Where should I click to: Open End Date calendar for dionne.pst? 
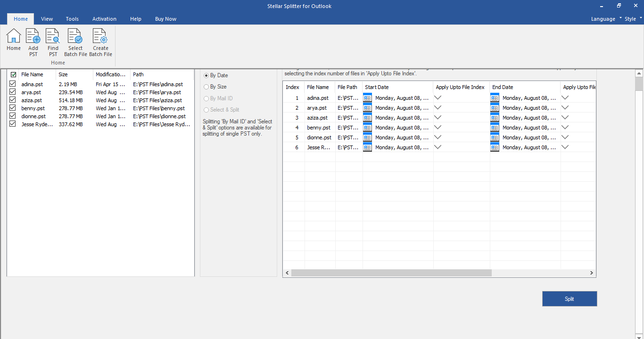click(495, 137)
